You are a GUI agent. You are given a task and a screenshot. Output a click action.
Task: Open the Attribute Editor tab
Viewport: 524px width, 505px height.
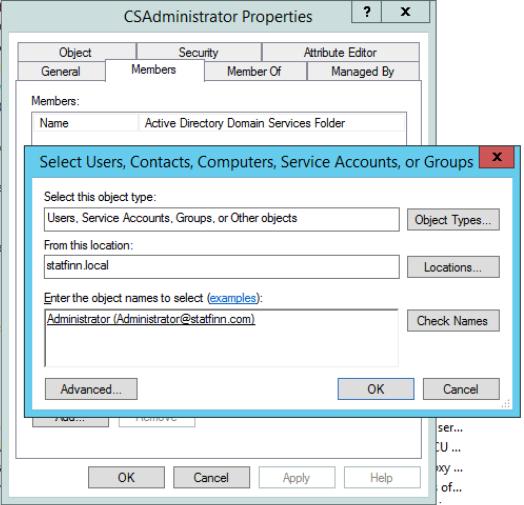pos(341,52)
